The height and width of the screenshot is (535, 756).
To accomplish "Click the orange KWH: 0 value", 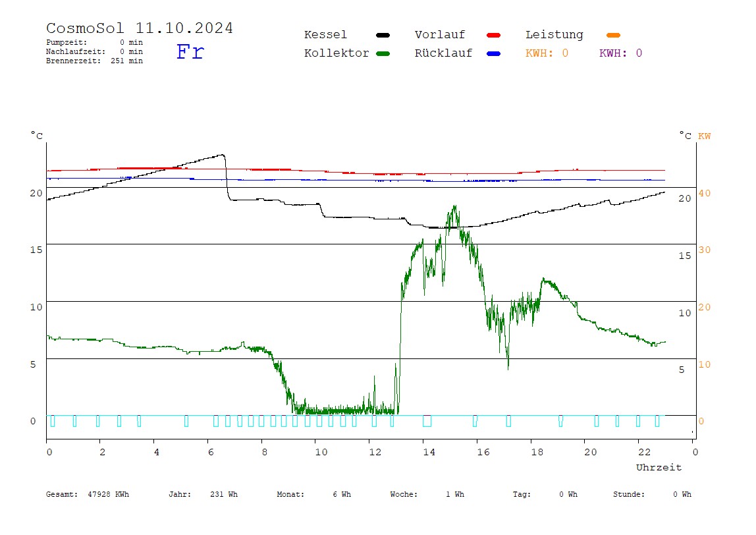I will [547, 53].
